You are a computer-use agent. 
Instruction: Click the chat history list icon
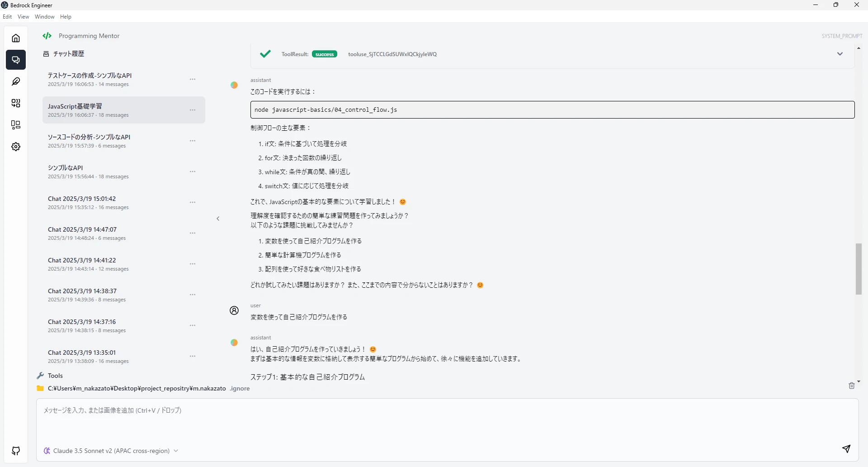coord(46,54)
